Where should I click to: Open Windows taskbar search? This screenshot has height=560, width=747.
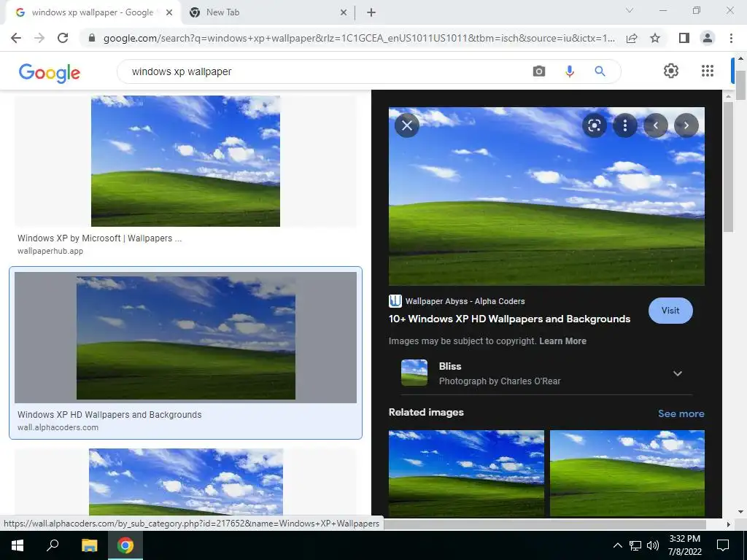pos(53,545)
